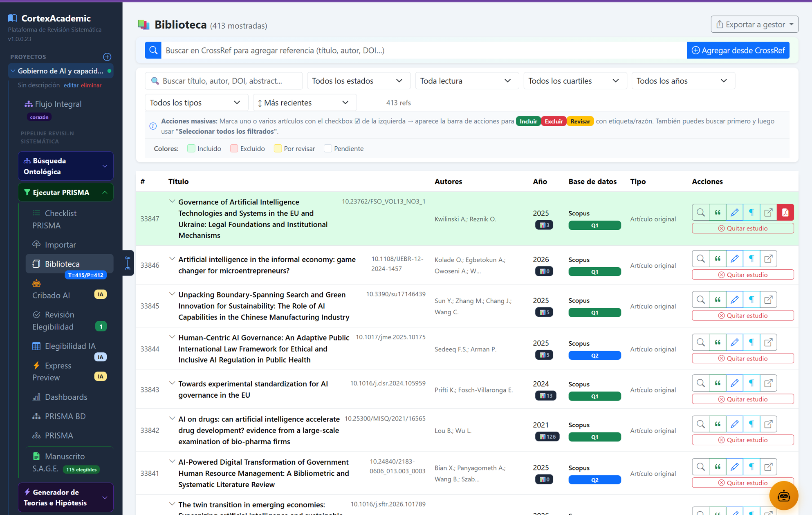The height and width of the screenshot is (515, 812).
Task: Click Agregar desde CrossRef button
Action: tap(738, 50)
